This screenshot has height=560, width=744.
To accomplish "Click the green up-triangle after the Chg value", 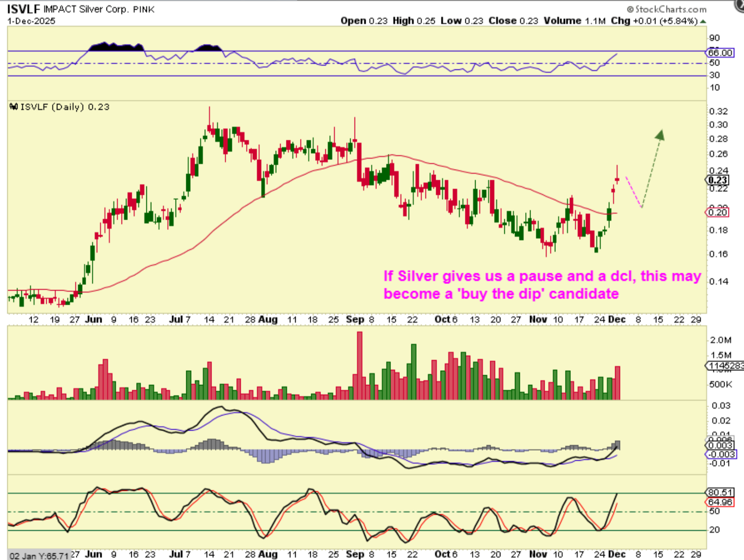I will (x=703, y=21).
